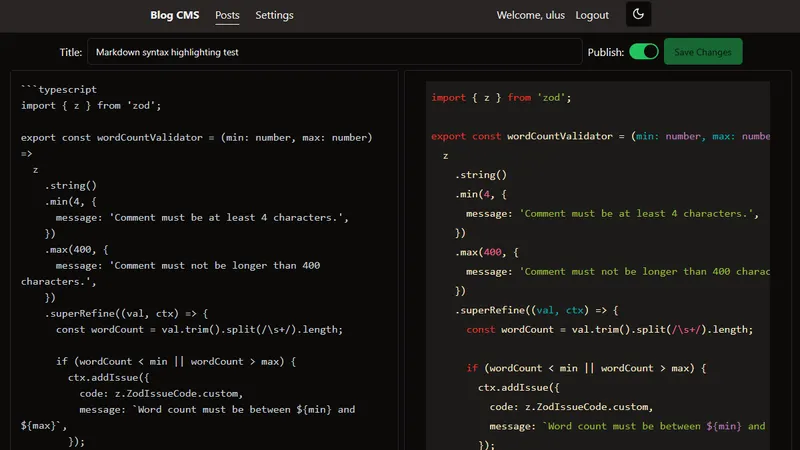Click the preview's "code: z.ZodIssueCode.custom," line
Screen dimensions: 800x450
[571, 407]
